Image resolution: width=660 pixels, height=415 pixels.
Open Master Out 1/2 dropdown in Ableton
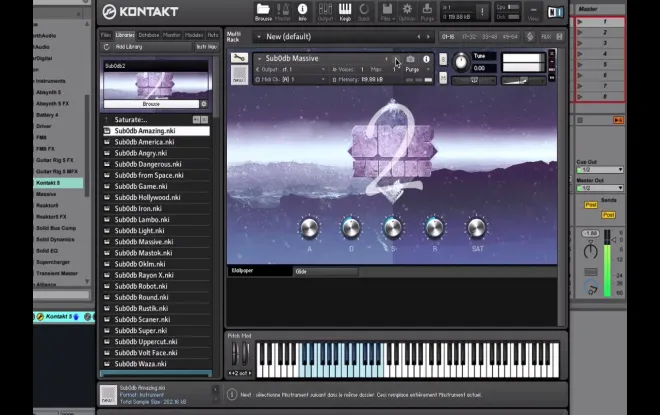[x=599, y=188]
